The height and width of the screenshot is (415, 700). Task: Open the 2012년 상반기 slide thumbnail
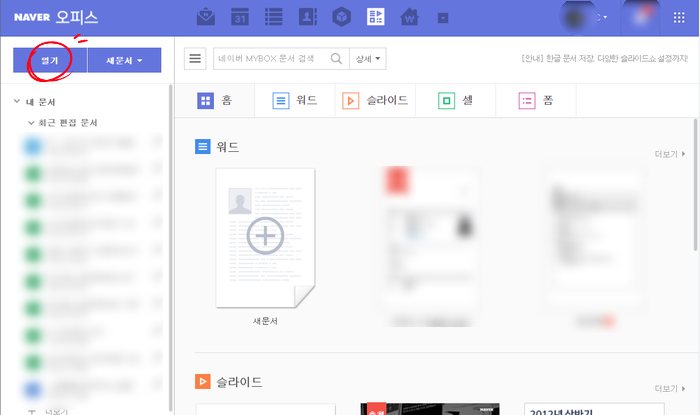[x=594, y=409]
